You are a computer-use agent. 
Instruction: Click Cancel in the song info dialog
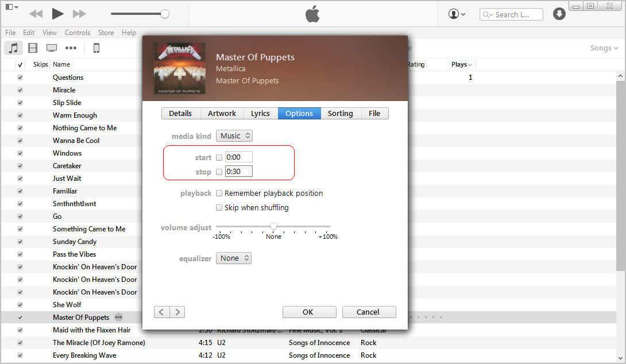369,312
